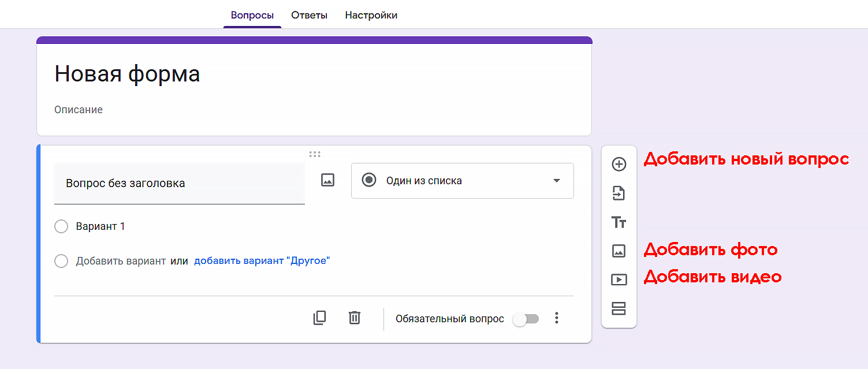Grab the six-dot drag handle of the question
The height and width of the screenshot is (369, 868).
click(x=315, y=154)
